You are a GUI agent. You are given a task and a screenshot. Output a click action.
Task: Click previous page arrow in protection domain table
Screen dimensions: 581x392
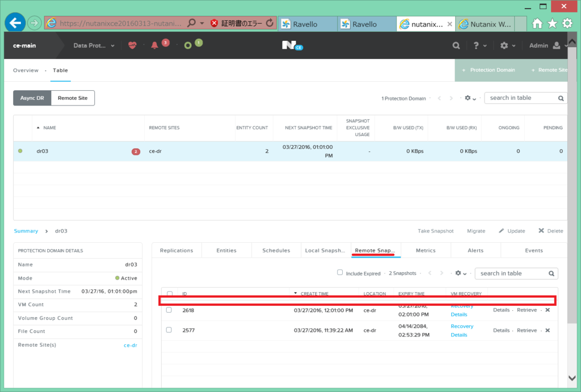pyautogui.click(x=440, y=98)
